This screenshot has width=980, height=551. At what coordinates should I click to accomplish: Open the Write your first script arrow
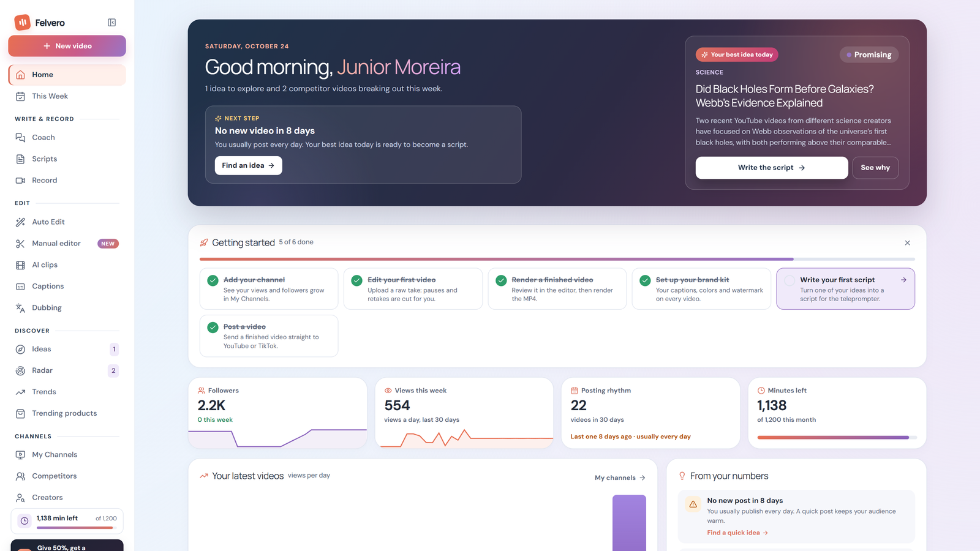point(903,280)
